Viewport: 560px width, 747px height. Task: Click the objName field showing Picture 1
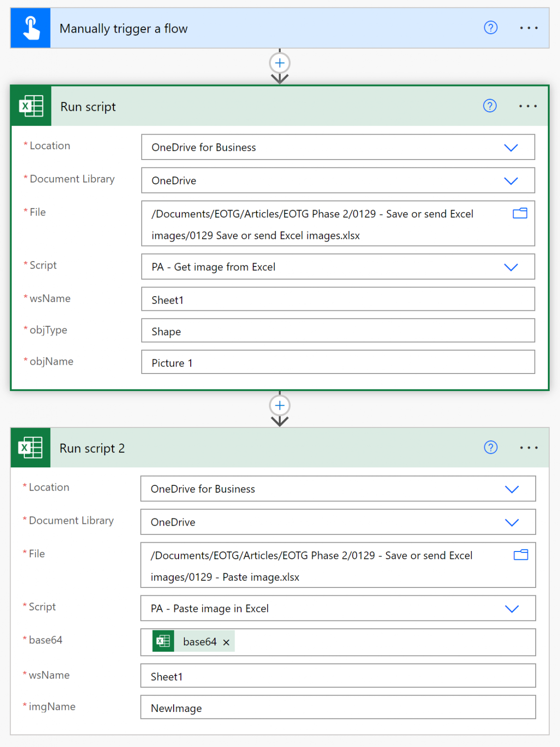pos(338,362)
